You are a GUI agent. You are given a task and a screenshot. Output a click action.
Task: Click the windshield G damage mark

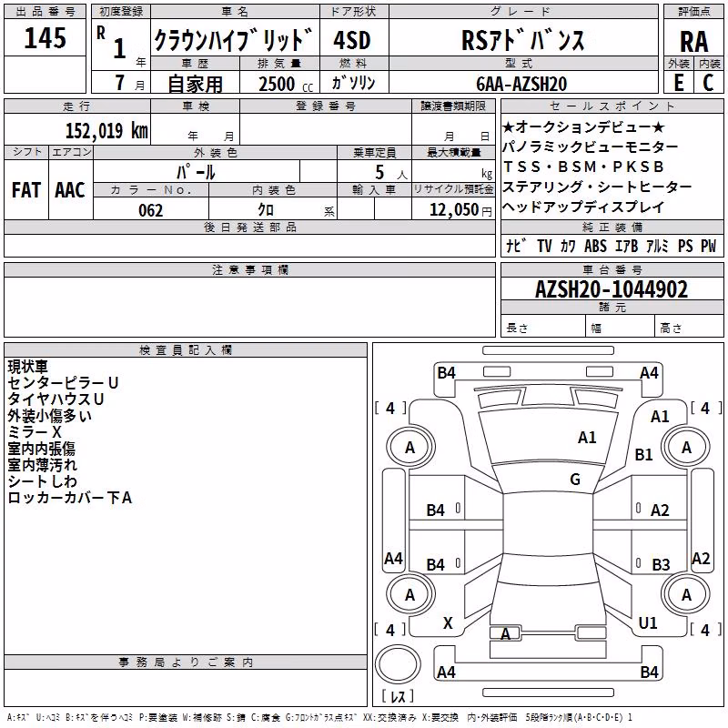(575, 480)
